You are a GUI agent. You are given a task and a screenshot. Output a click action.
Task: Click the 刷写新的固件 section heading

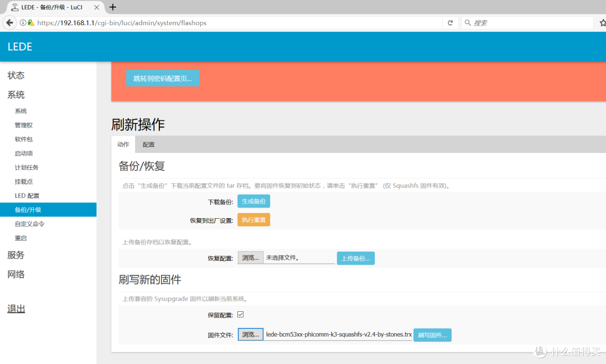(150, 279)
